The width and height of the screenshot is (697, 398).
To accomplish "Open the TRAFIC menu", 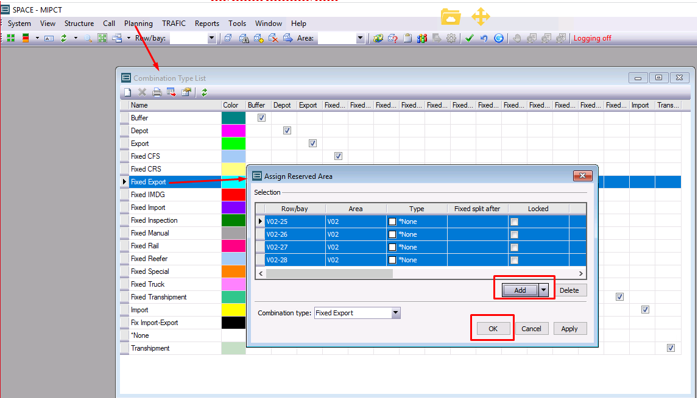I will (174, 24).
